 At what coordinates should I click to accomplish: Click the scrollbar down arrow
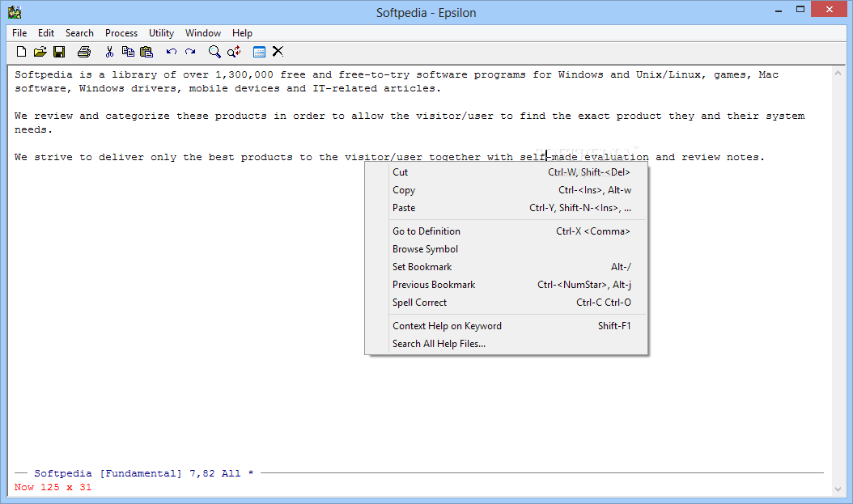tap(838, 489)
